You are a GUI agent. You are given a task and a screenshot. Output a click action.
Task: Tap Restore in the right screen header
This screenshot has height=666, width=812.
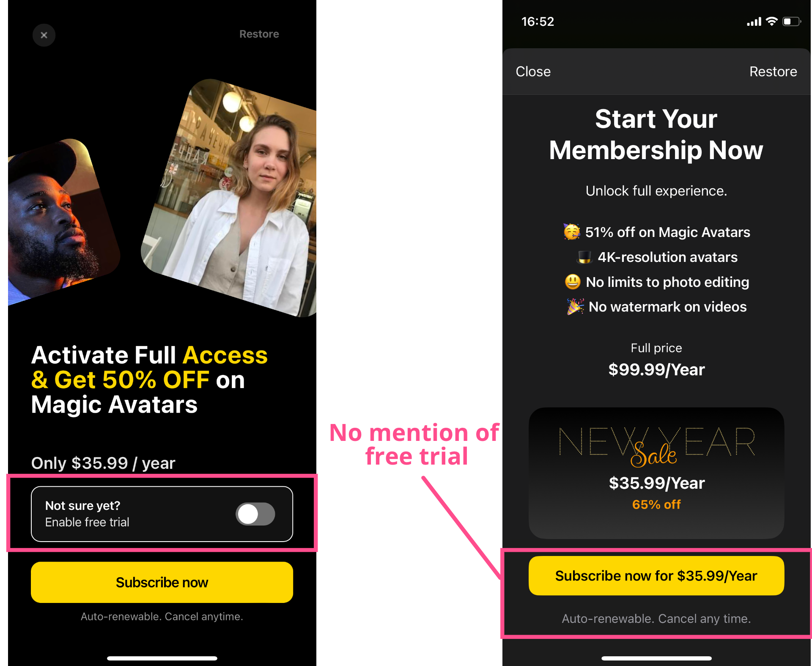point(773,72)
